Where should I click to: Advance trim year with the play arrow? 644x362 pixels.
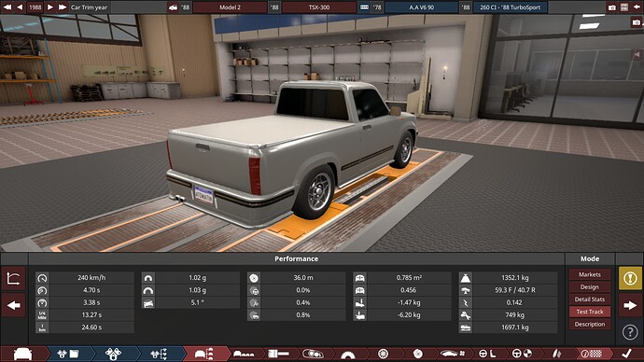point(50,7)
